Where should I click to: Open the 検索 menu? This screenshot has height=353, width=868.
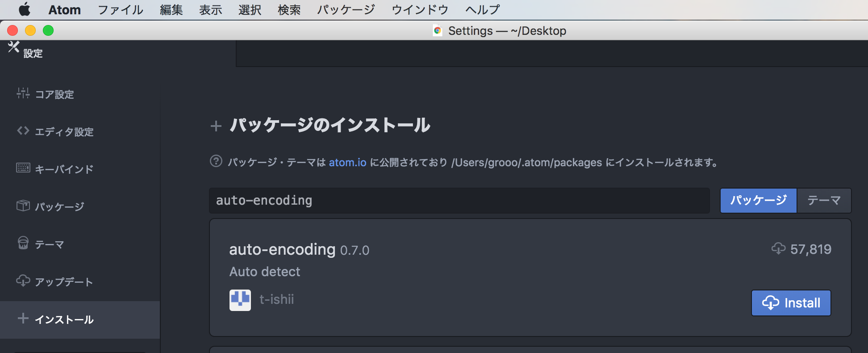pyautogui.click(x=289, y=10)
